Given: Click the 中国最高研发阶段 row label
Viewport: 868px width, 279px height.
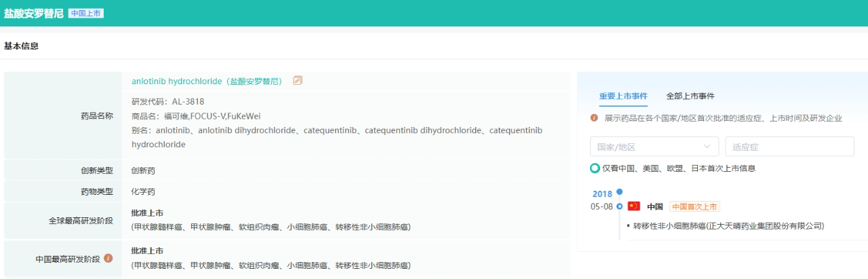Looking at the screenshot, I should [68, 259].
